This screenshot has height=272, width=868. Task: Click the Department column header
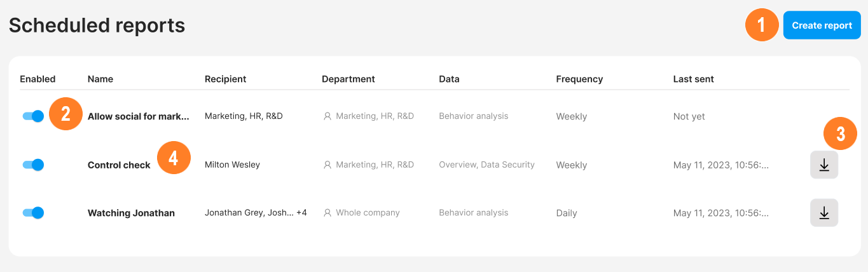(x=348, y=79)
